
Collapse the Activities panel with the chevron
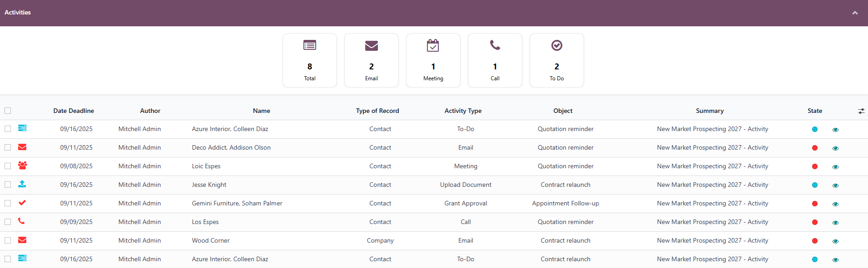pyautogui.click(x=855, y=13)
